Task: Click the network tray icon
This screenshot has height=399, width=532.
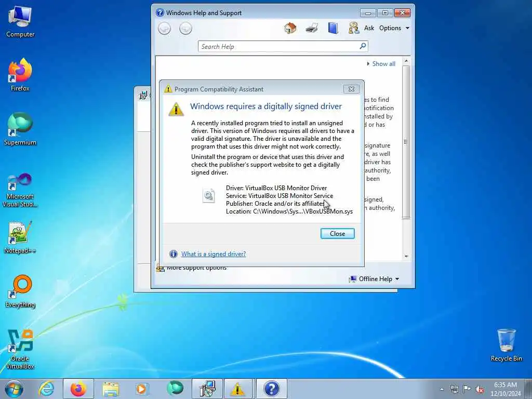Action: click(x=454, y=389)
